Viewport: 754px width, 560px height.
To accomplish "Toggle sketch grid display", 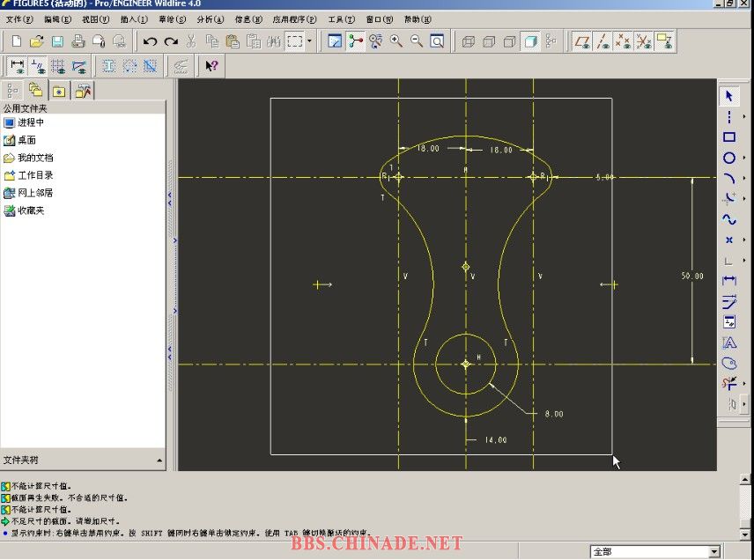I will tap(58, 66).
